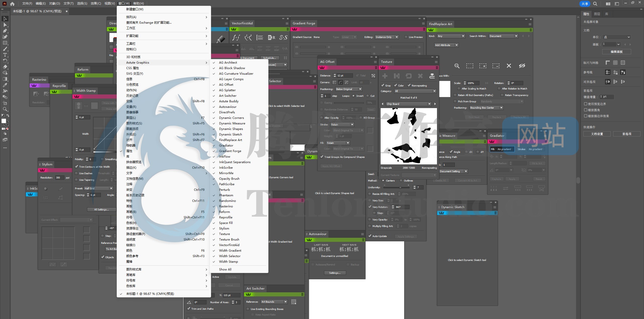Click Settings... in the Autosaviour panel
Image resolution: width=644 pixels, height=319 pixels.
335,273
